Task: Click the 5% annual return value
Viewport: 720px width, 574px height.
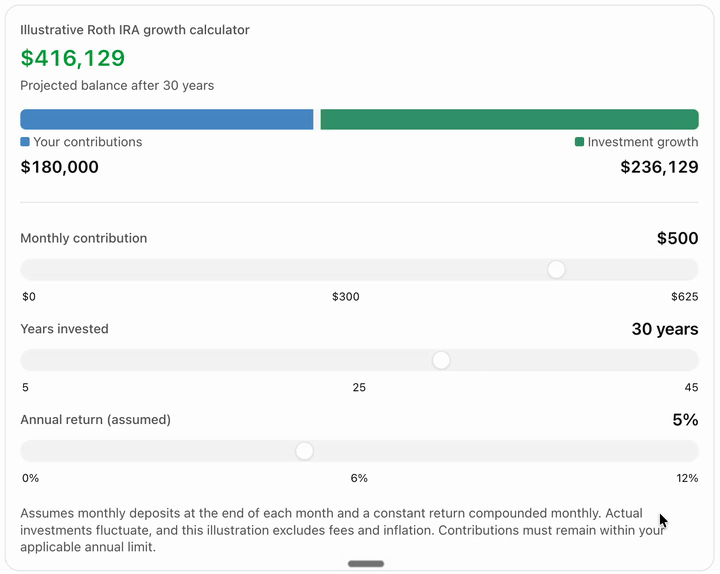Action: pyautogui.click(x=686, y=420)
